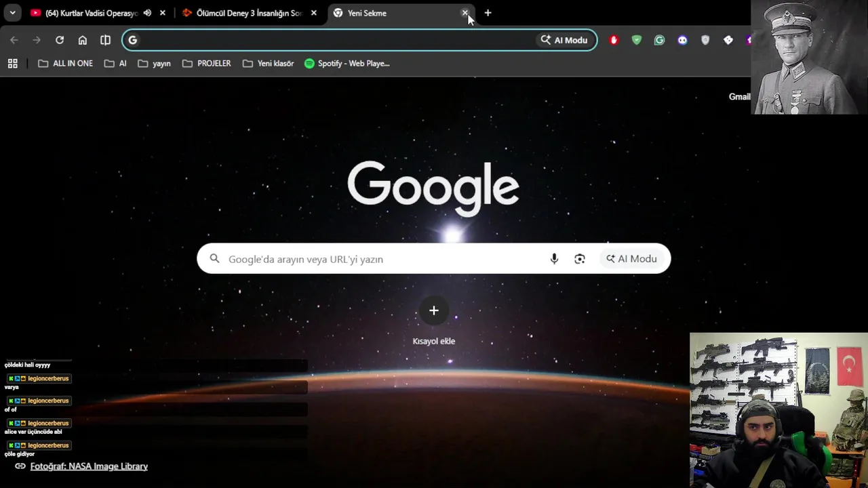The image size is (868, 488).
Task: Open the yayın bookmark folder
Action: [154, 63]
